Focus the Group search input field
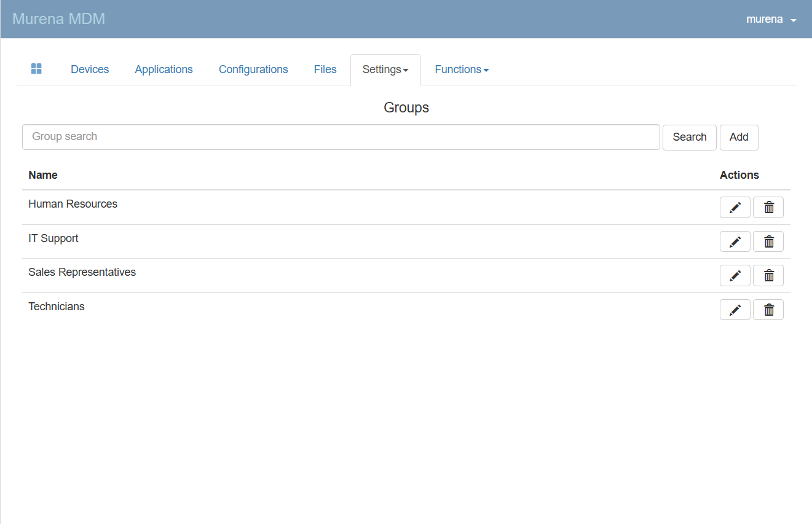 (341, 137)
